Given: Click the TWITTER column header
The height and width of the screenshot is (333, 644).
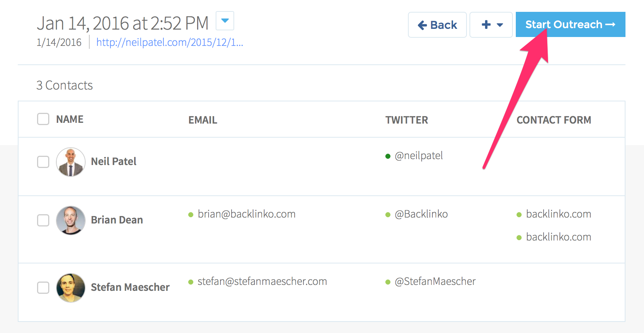Looking at the screenshot, I should tap(406, 120).
